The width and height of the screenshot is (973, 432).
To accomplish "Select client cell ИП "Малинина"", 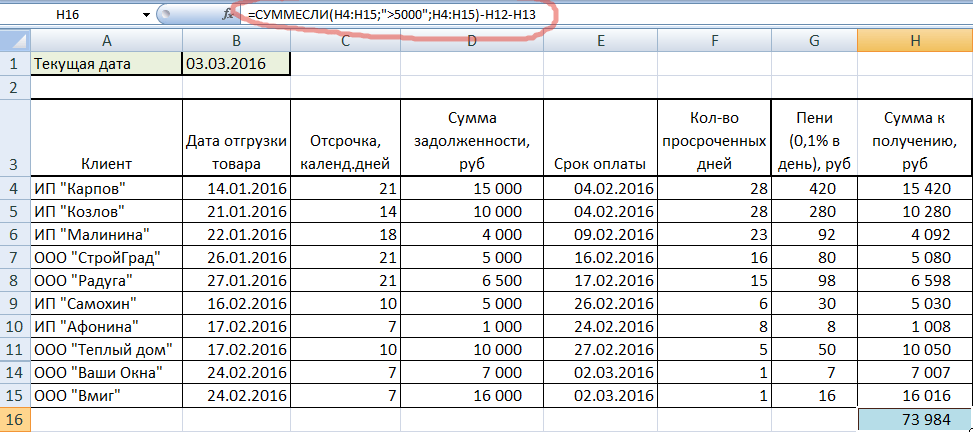I will click(x=106, y=234).
